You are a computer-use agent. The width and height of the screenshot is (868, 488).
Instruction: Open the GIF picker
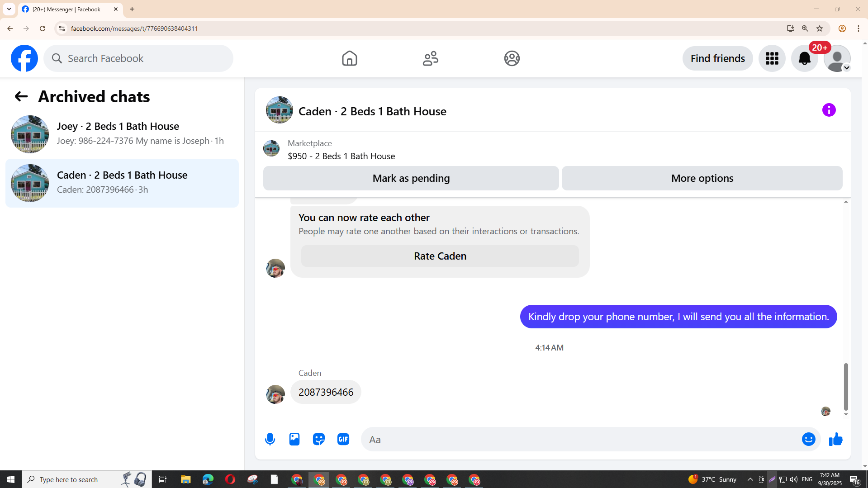click(343, 439)
